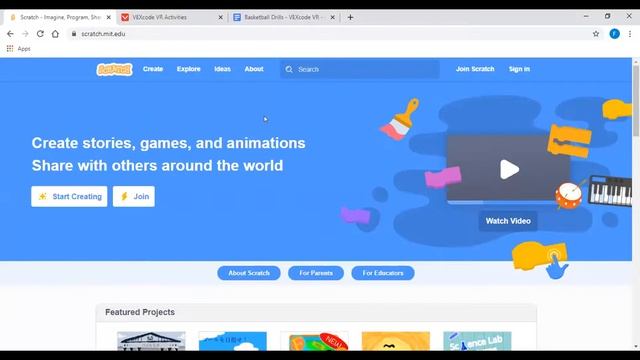The height and width of the screenshot is (360, 640).
Task: Open the Chrome profile avatar
Action: pos(614,34)
